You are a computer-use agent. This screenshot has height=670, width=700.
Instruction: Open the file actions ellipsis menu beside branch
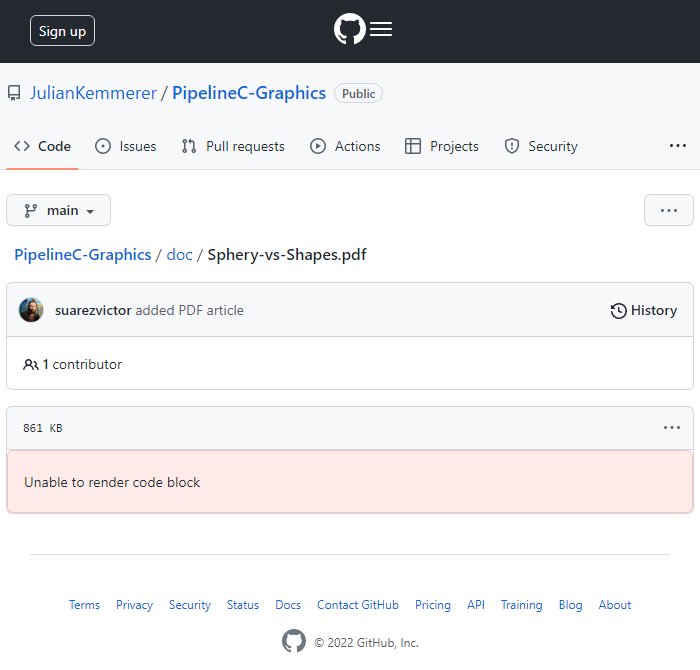[x=668, y=210]
